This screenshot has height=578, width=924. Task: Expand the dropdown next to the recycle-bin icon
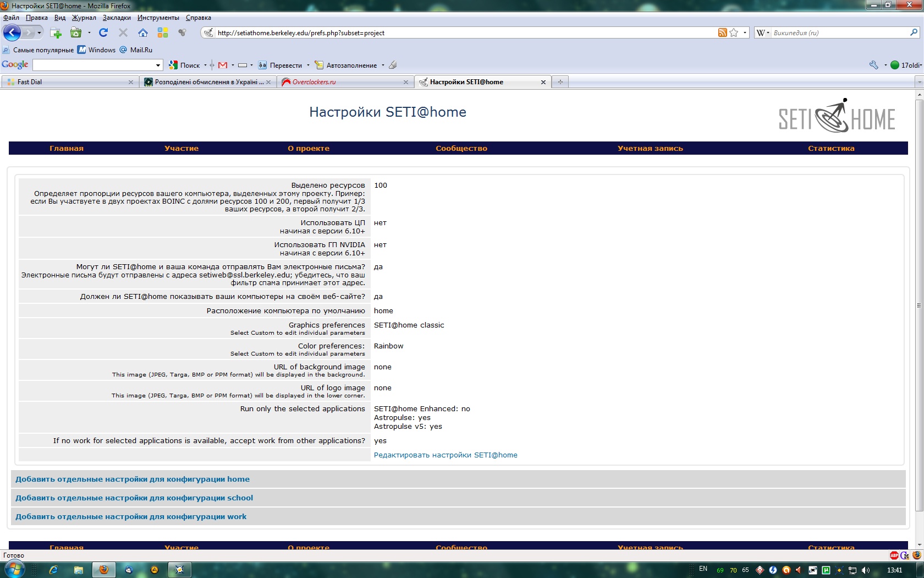(89, 33)
